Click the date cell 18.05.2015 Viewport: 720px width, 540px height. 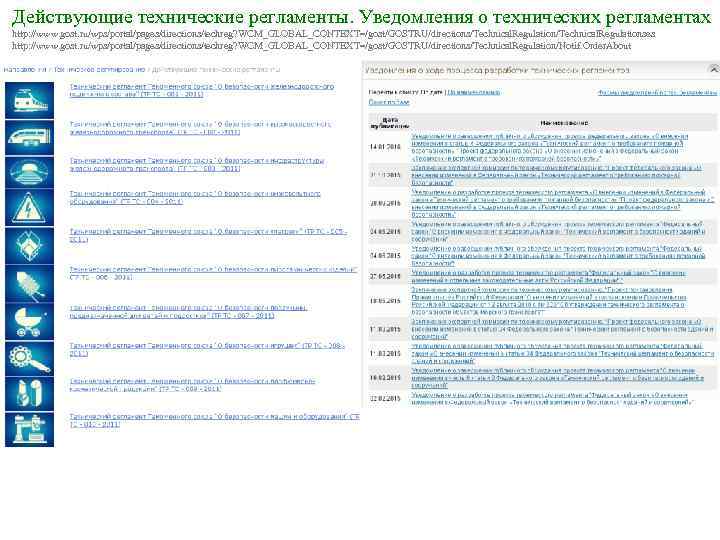point(385,301)
